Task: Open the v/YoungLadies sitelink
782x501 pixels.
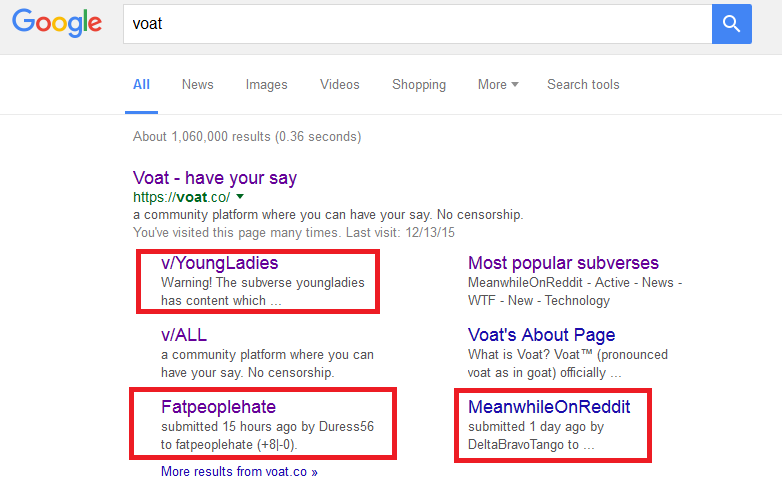Action: [219, 264]
